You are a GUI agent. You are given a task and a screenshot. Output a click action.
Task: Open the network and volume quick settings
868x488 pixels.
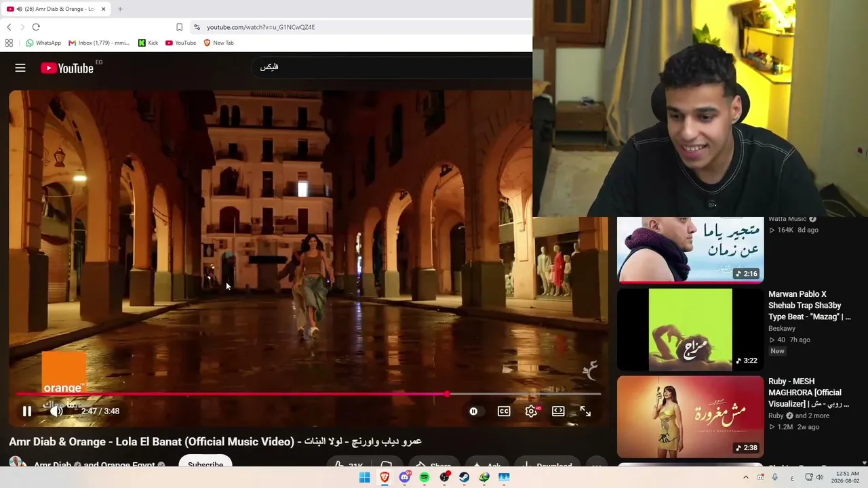click(813, 477)
